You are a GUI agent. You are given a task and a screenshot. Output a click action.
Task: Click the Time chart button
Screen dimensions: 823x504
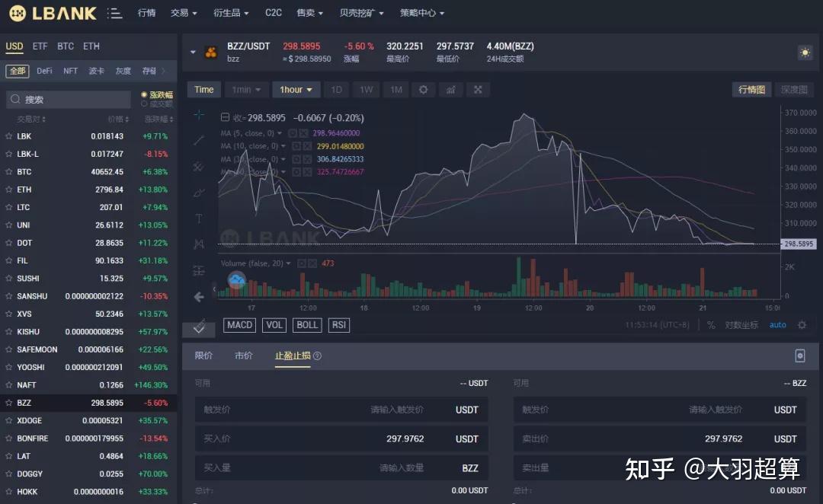coord(203,90)
